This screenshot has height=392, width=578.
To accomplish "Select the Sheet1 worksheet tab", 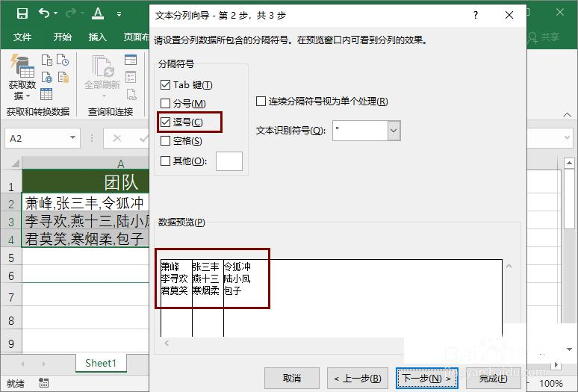I will [101, 364].
